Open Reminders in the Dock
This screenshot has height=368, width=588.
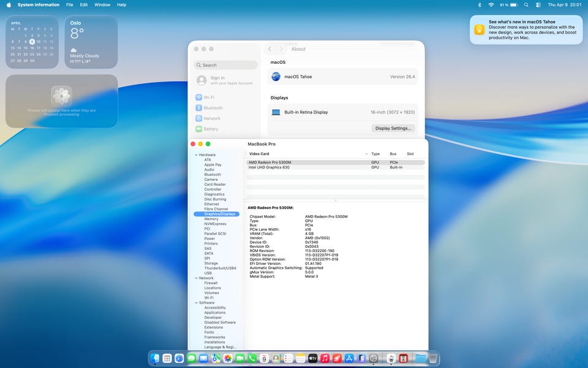pos(288,358)
